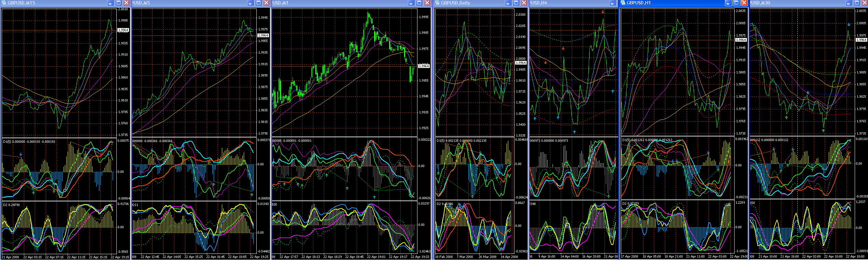Viewport: 868px width, 260px height.
Task: Activate the M1 chart window title bar
Action: pyautogui.click(x=281, y=3)
